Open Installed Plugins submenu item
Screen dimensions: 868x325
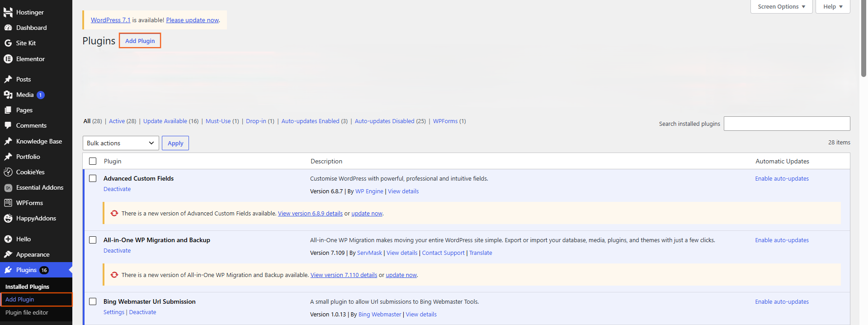[27, 287]
